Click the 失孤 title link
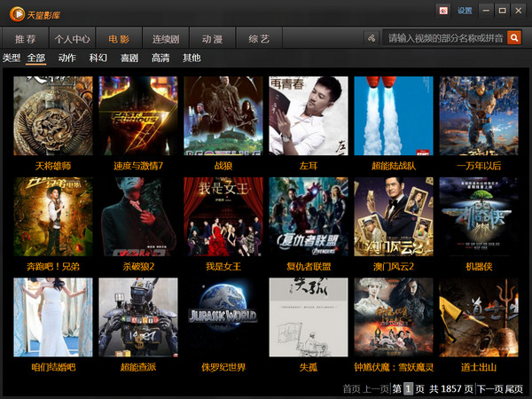The image size is (532, 399). (x=309, y=367)
